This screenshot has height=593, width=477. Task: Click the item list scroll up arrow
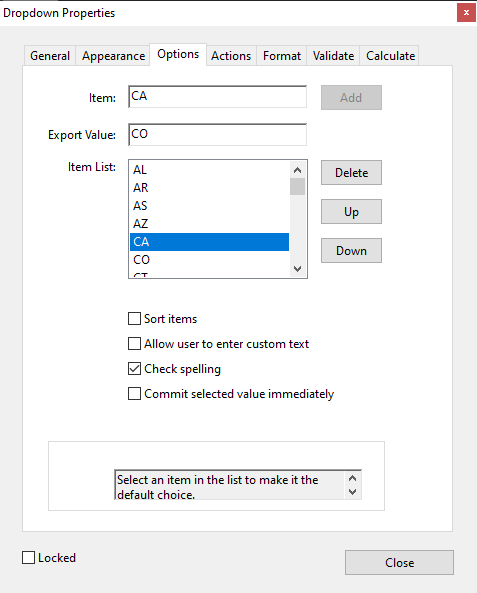click(x=298, y=170)
